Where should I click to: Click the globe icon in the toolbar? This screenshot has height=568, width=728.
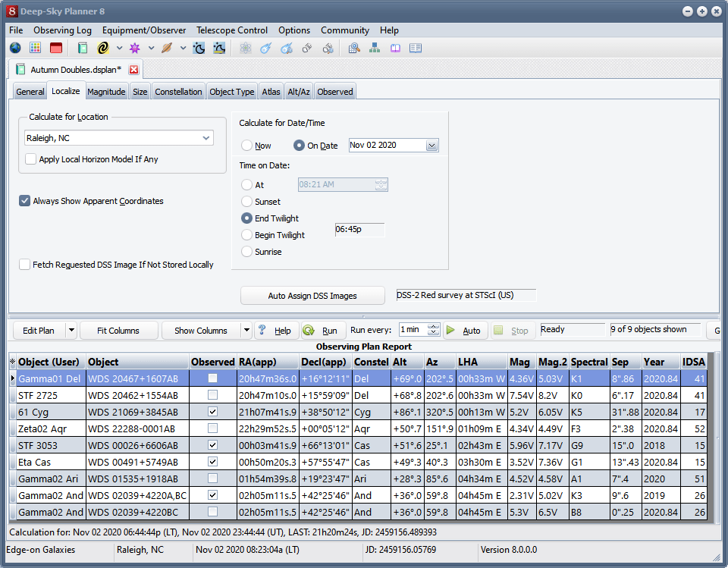(15, 48)
